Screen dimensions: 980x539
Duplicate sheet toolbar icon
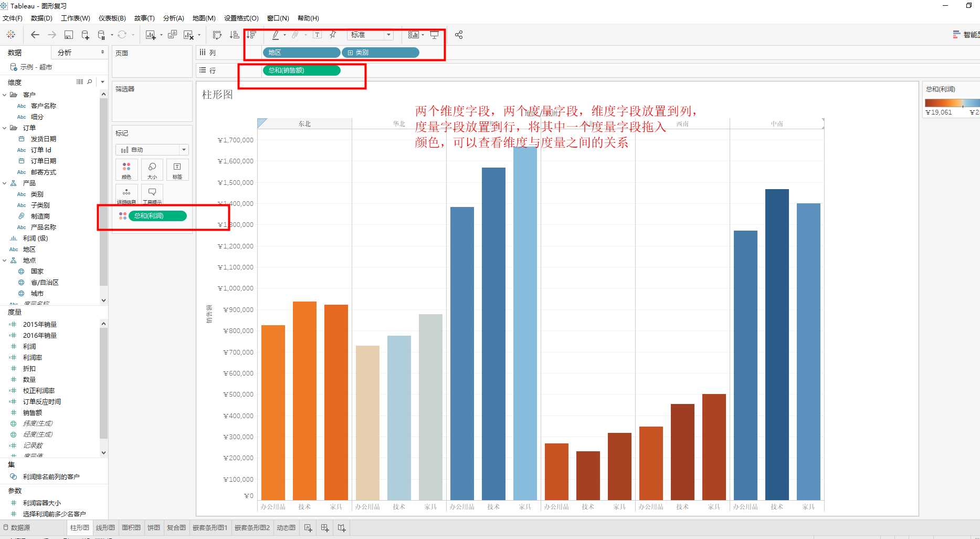[x=172, y=35]
